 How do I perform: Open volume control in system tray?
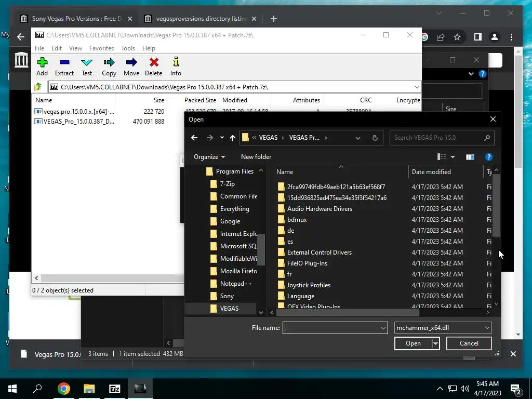click(465, 389)
